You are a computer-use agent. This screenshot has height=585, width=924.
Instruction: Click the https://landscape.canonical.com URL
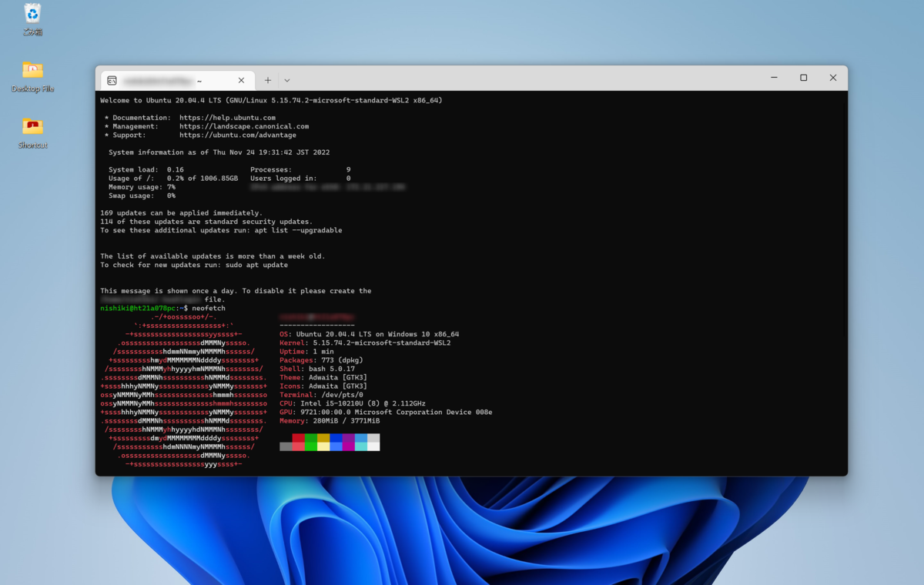(244, 126)
